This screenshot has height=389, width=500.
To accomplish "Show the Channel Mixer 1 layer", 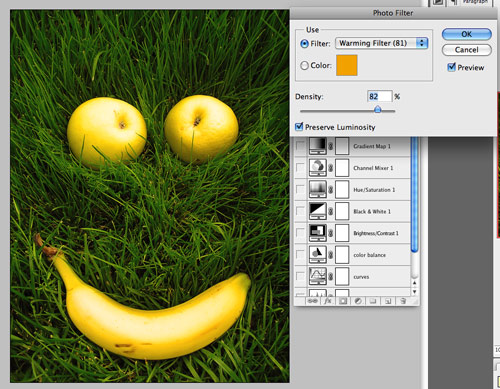I will (300, 167).
